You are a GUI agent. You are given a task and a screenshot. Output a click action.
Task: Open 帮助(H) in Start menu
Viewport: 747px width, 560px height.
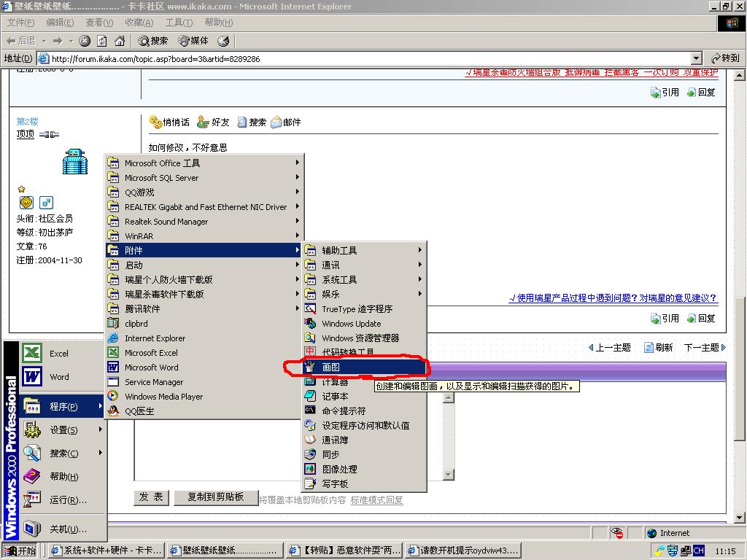61,476
